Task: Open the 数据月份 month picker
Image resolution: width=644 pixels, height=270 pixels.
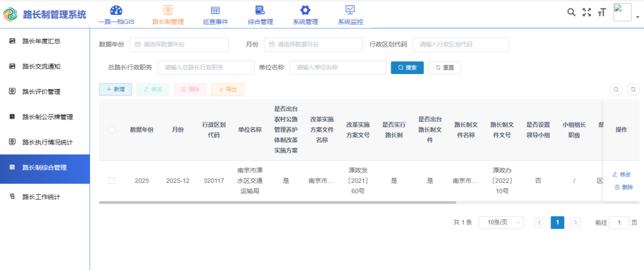Action: click(313, 45)
